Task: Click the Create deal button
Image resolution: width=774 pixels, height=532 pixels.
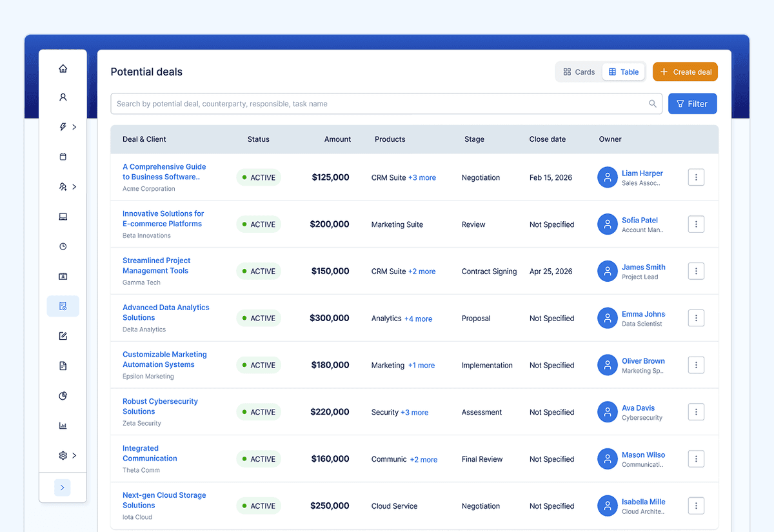Action: (685, 72)
